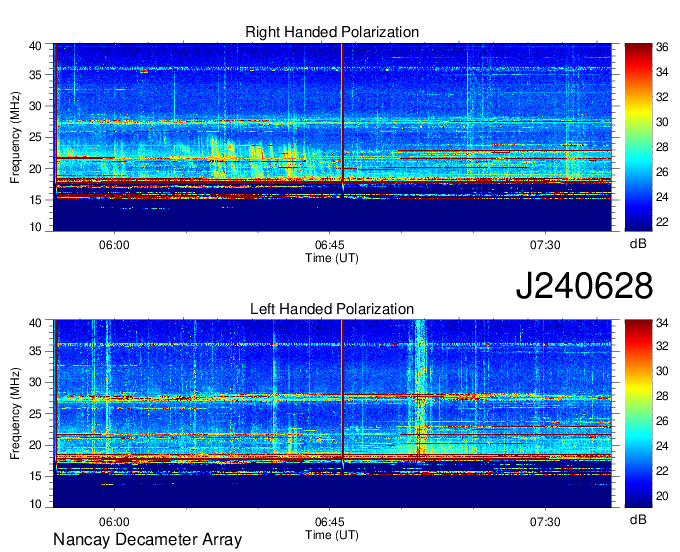Select the right-handed polarization color bar
Viewport: 680px width, 552px height.
638,137
